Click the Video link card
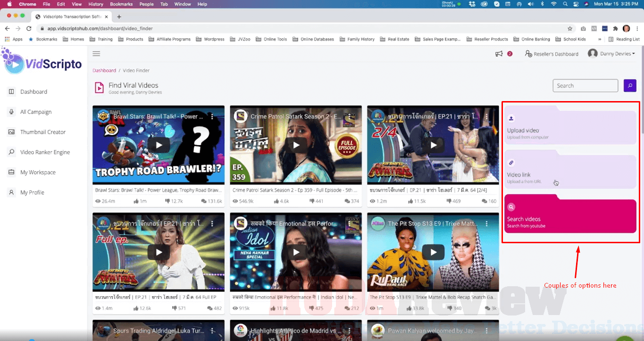Image resolution: width=644 pixels, height=341 pixels. tap(570, 169)
